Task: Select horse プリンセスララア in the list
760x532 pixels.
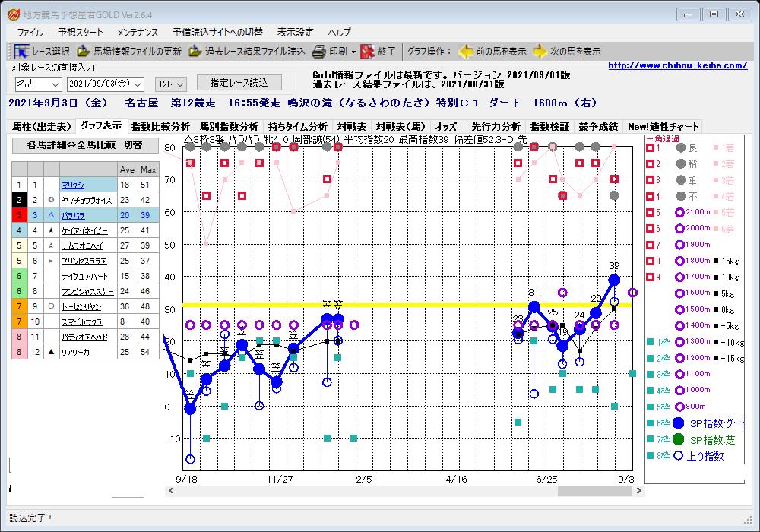Action: pyautogui.click(x=84, y=261)
